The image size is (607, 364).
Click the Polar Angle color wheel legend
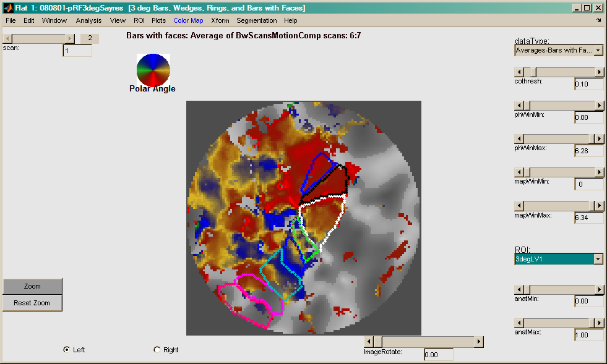click(x=152, y=69)
